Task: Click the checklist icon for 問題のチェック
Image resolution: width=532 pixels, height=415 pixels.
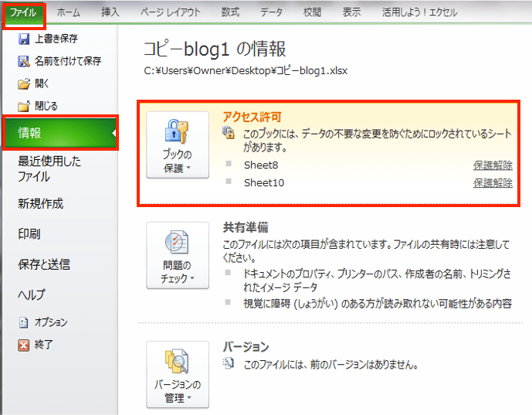Action: click(x=177, y=242)
